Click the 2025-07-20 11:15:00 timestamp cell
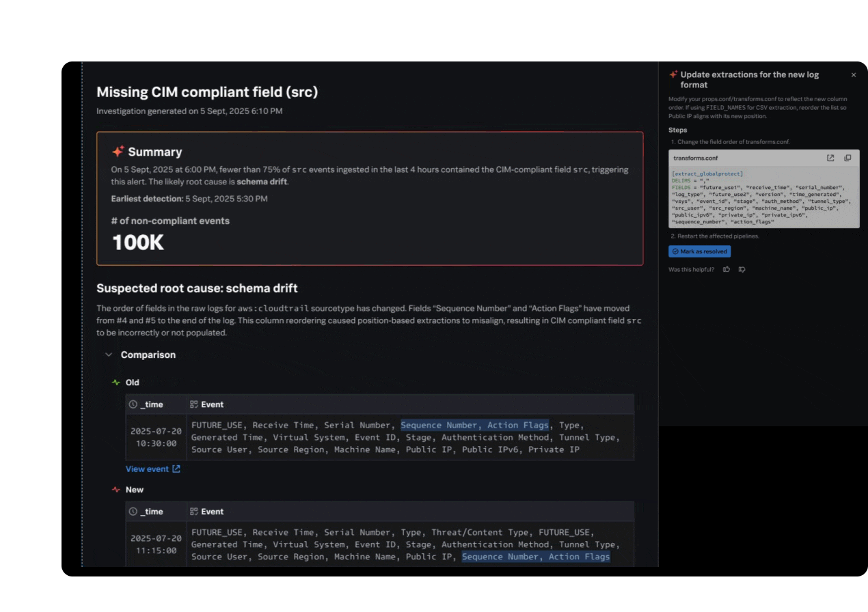Screen dimensions: 868x612 pos(156,544)
